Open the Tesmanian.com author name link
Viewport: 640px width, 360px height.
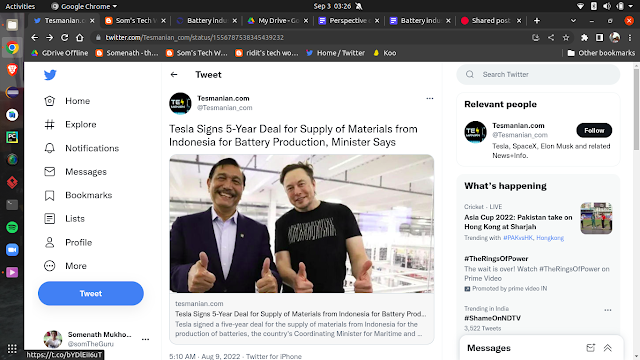click(223, 98)
